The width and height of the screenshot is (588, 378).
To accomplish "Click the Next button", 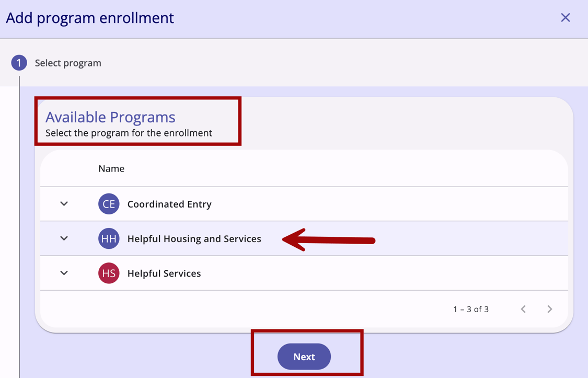I will coord(304,357).
